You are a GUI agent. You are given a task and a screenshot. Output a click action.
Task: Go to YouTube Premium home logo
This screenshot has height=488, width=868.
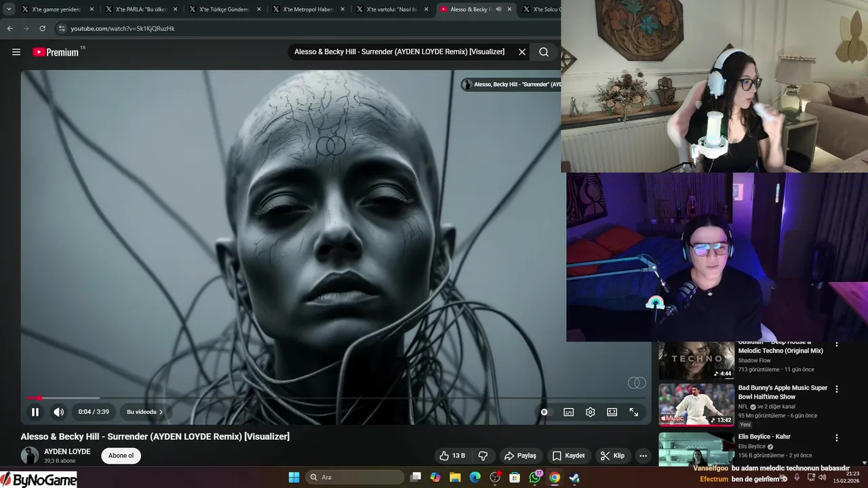point(56,52)
